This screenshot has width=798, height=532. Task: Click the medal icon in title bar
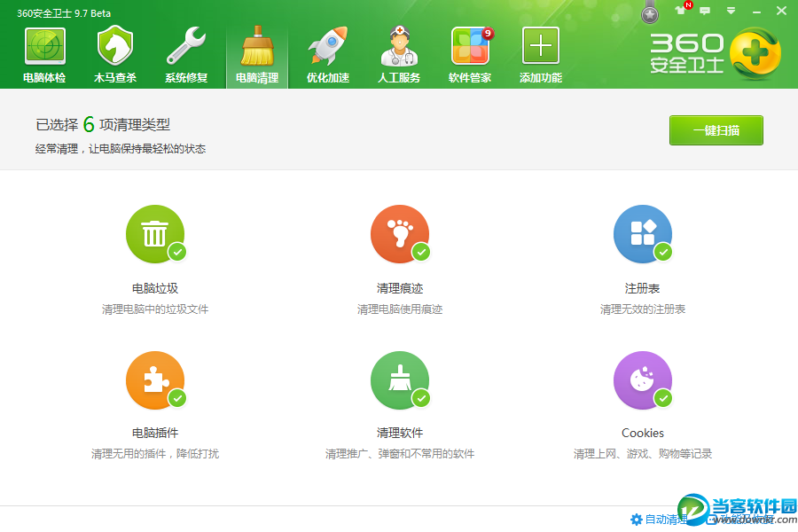click(x=650, y=12)
